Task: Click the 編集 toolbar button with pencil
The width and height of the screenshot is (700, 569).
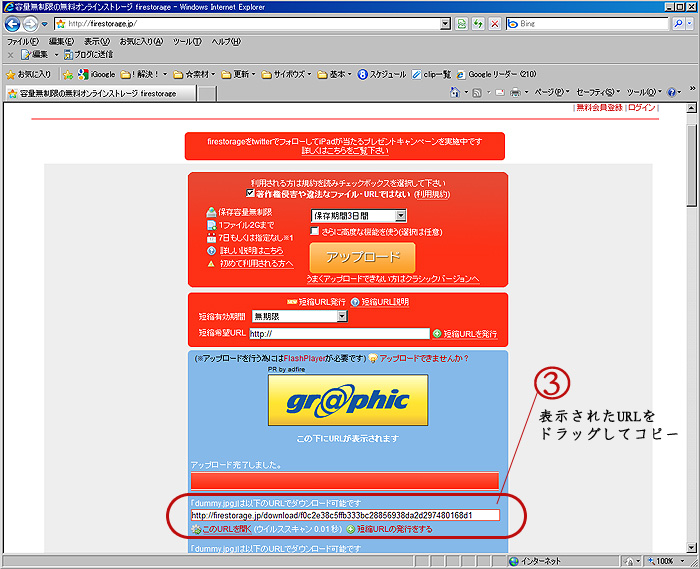Action: (x=35, y=54)
